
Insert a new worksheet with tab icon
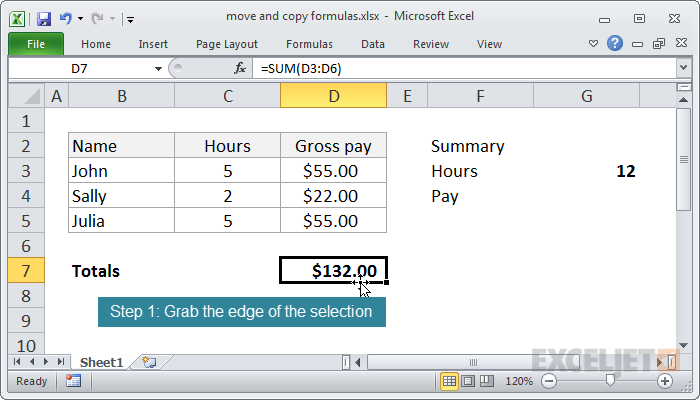pyautogui.click(x=150, y=362)
